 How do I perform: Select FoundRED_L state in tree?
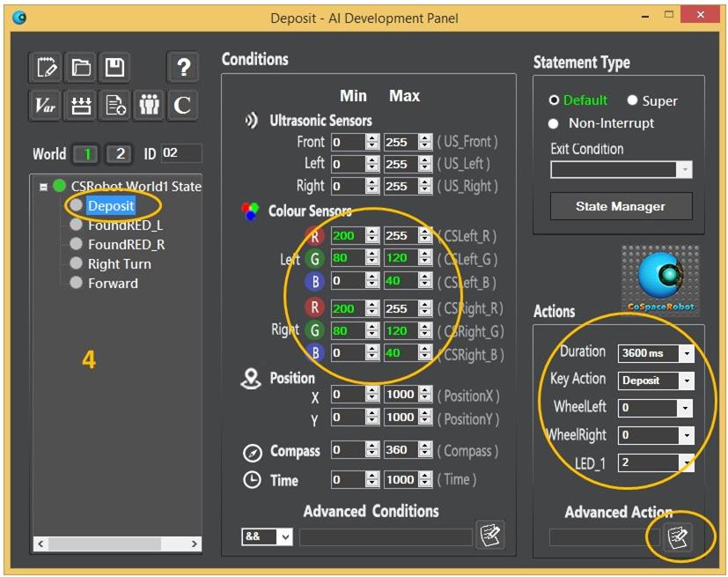pyautogui.click(x=125, y=225)
